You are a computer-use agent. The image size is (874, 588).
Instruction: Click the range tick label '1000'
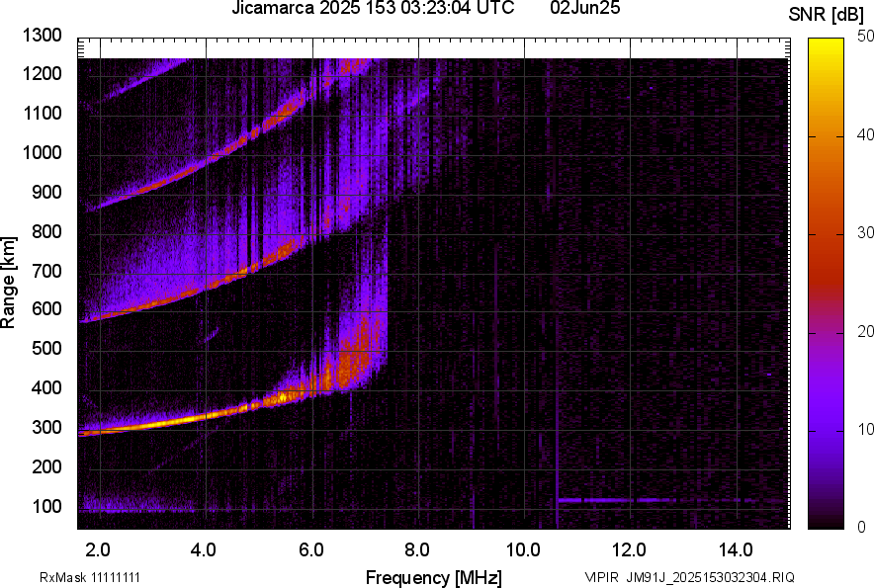[42, 152]
